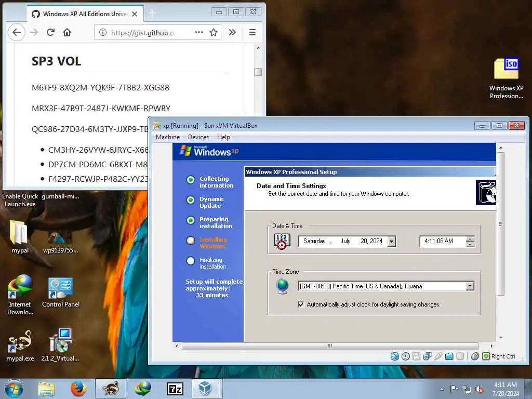Screen dimensions: 532x399
Task: Show hidden tray icons arrow
Action: (x=442, y=390)
